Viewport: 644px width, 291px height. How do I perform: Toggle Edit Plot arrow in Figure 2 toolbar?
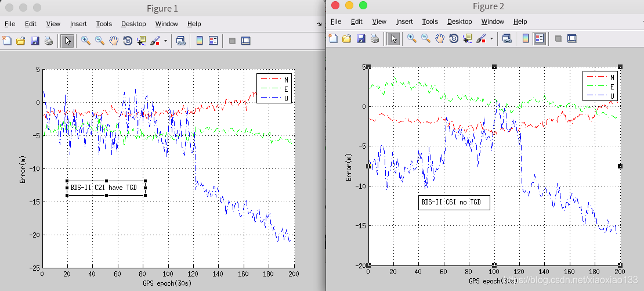tap(393, 39)
